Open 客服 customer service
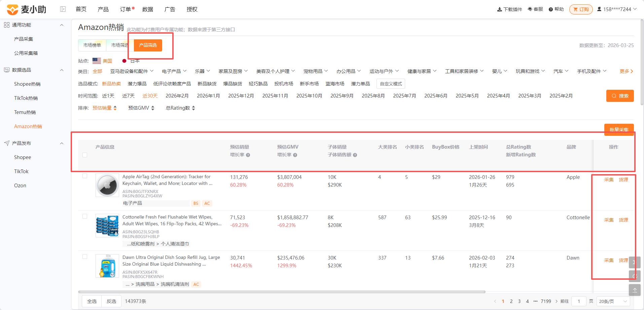 [x=535, y=9]
